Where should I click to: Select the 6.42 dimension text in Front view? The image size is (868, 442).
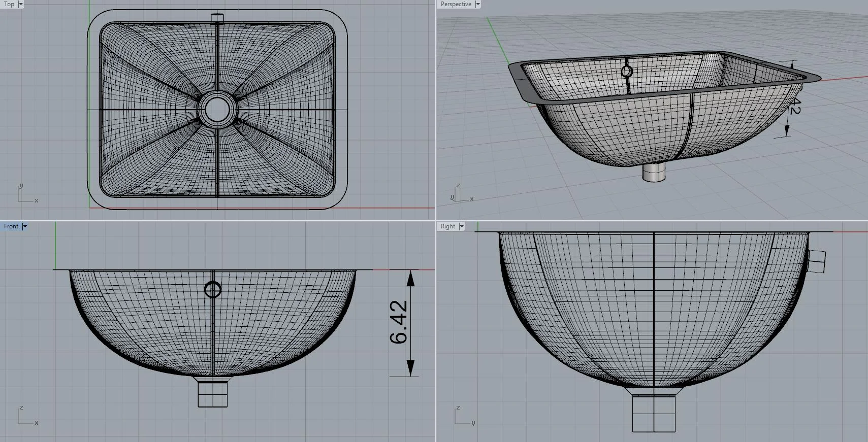399,322
